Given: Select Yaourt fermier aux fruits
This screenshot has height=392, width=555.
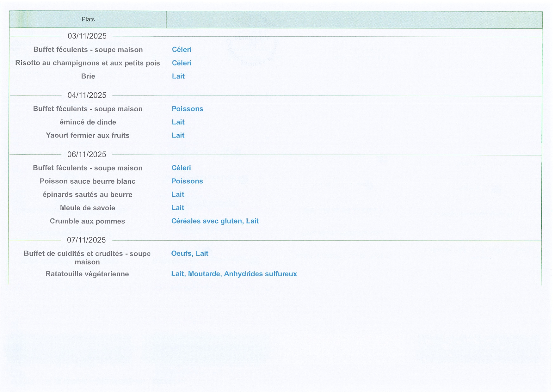Looking at the screenshot, I should (x=88, y=135).
